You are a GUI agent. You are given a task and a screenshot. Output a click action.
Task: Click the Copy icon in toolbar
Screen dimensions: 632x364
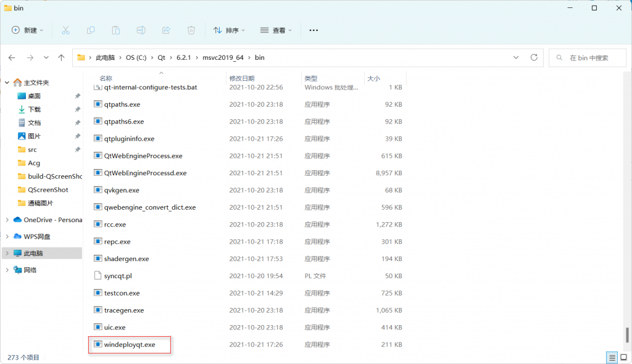point(91,30)
